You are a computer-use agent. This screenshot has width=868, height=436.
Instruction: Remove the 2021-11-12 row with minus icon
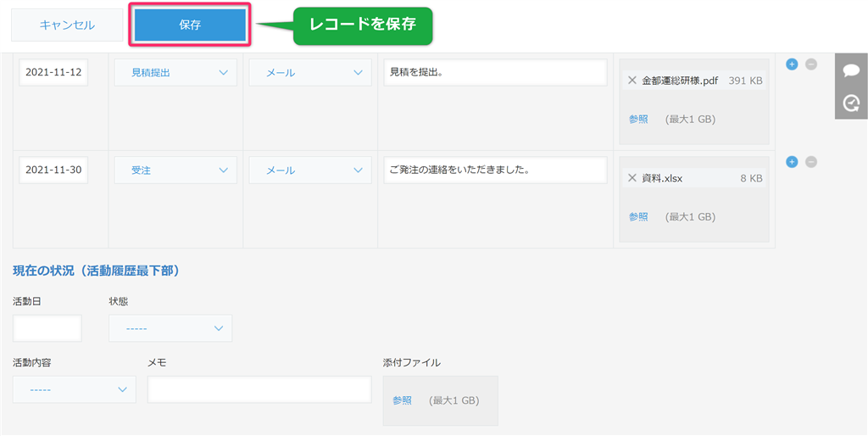tap(811, 64)
